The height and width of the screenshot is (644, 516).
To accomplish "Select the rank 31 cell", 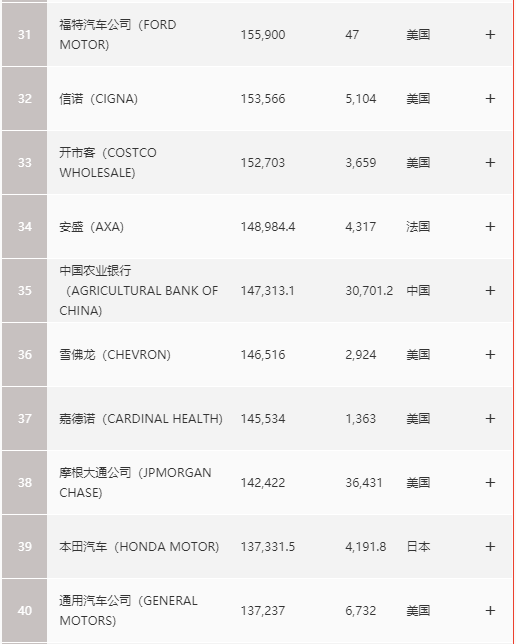I will click(24, 34).
